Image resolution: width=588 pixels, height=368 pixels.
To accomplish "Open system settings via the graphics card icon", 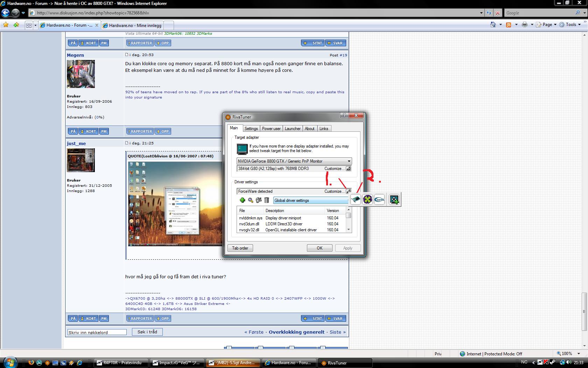I will pos(356,199).
